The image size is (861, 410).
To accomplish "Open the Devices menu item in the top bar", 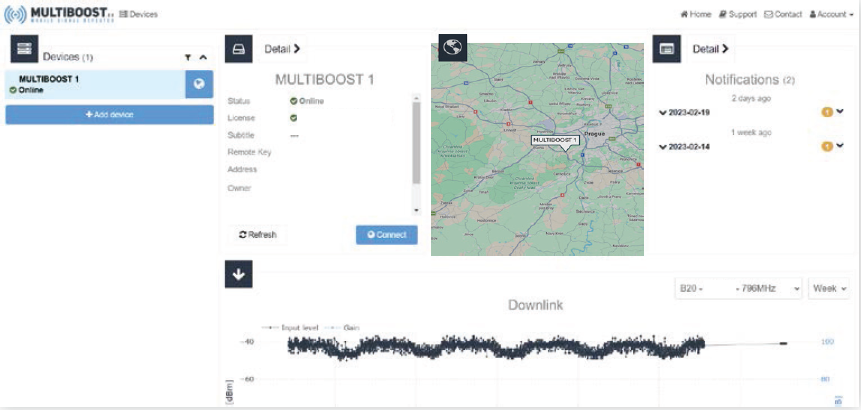I will point(138,14).
